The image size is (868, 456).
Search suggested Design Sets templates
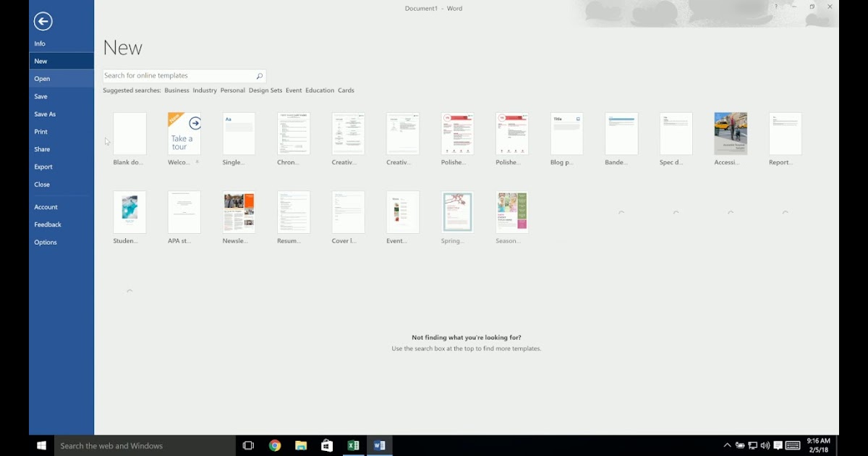click(265, 90)
